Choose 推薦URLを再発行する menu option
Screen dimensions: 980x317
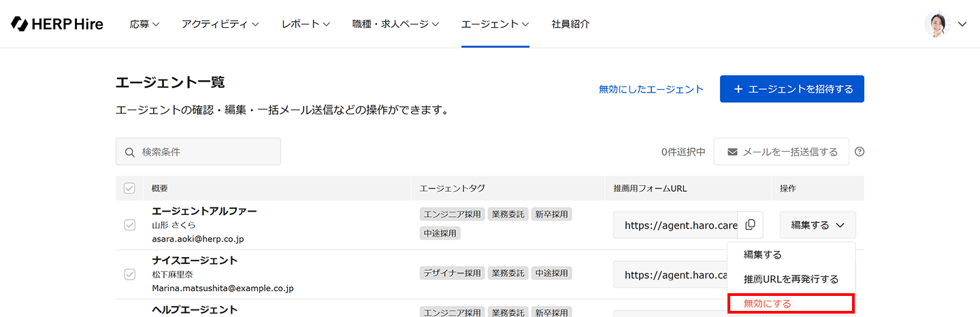tap(791, 279)
